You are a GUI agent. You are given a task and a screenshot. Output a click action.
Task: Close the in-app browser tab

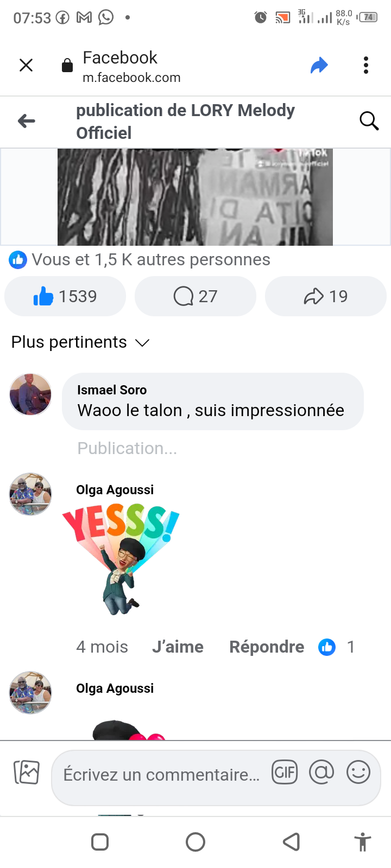(26, 66)
